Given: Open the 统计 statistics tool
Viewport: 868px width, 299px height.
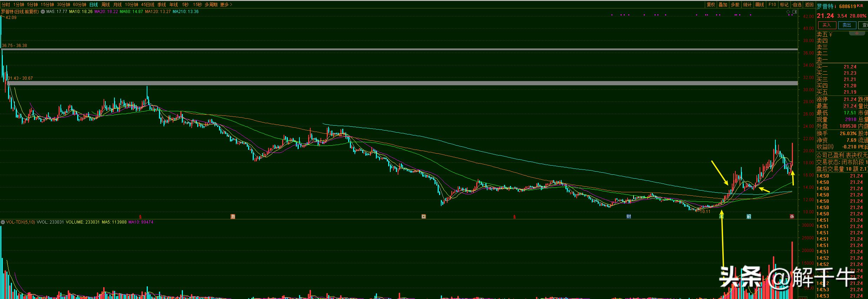Looking at the screenshot, I should 747,5.
